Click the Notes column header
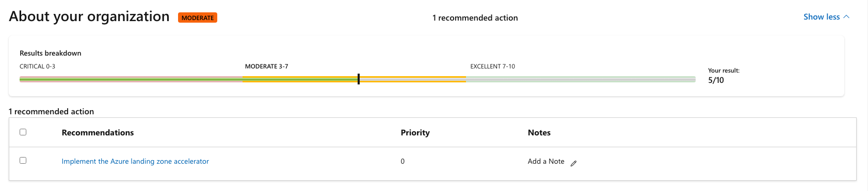The height and width of the screenshot is (191, 868). coord(539,132)
